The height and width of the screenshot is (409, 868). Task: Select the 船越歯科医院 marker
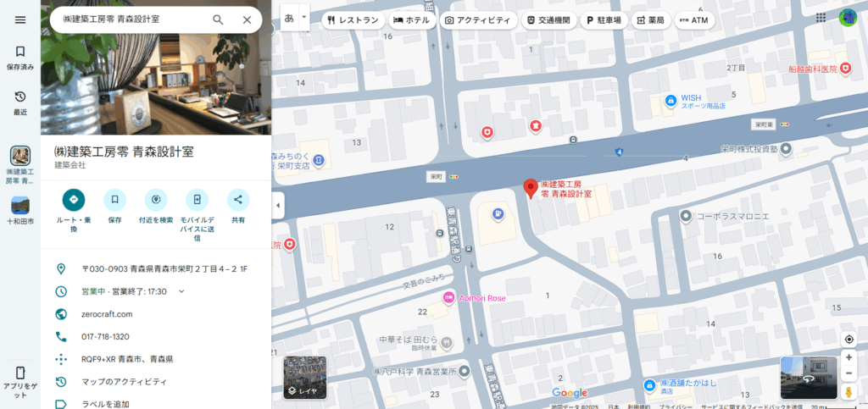[x=845, y=69]
